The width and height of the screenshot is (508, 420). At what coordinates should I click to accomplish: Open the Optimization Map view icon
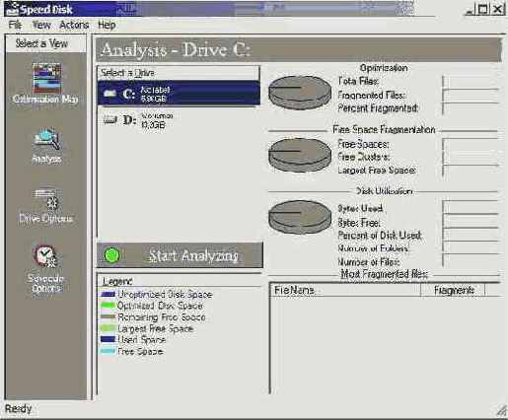(x=46, y=78)
